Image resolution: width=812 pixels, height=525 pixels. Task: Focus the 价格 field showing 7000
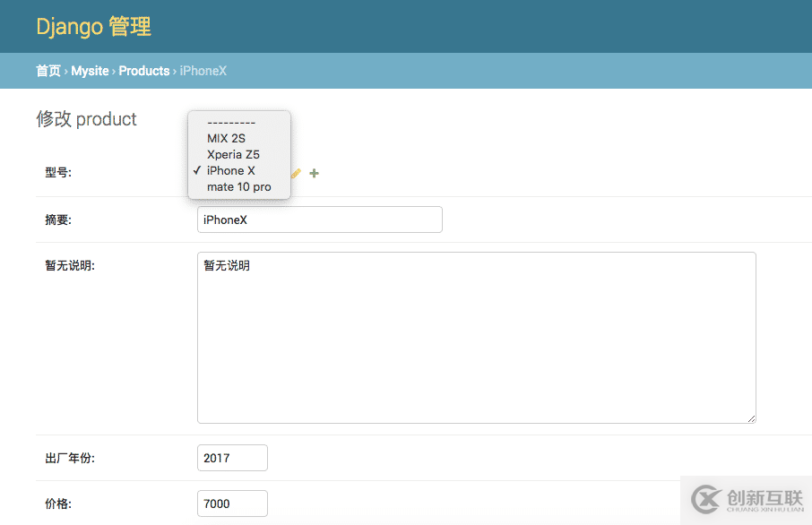point(232,503)
